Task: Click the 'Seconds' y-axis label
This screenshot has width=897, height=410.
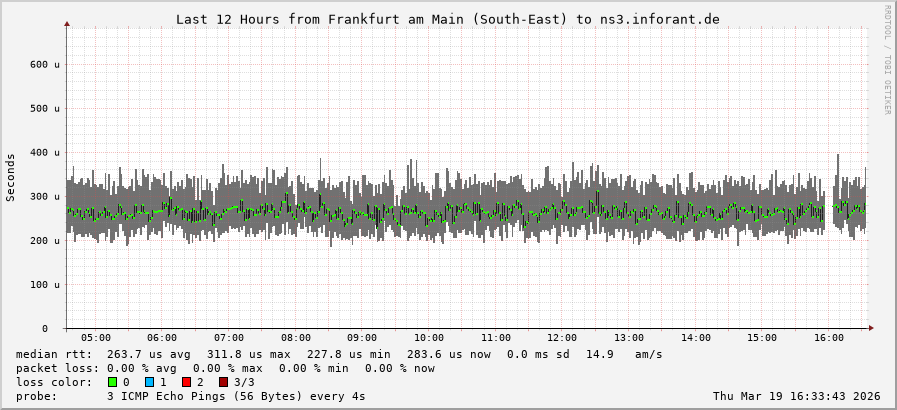Action: [11, 177]
